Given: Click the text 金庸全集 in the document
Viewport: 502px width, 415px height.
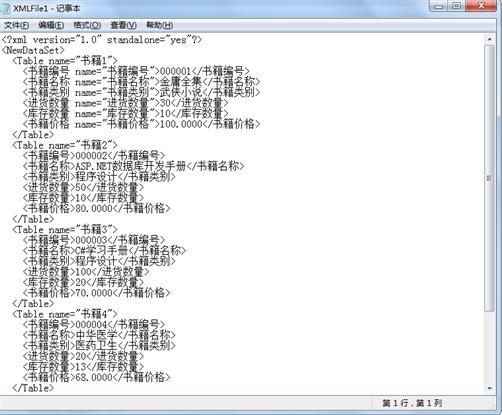Looking at the screenshot, I should (x=181, y=82).
